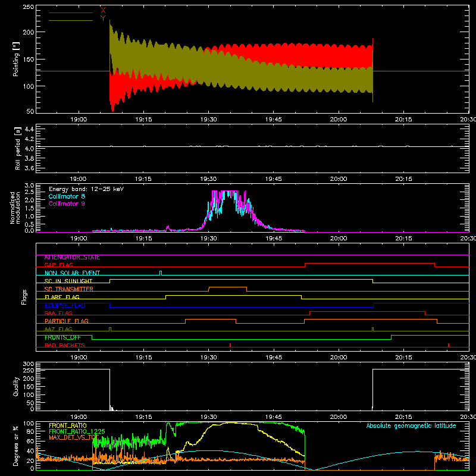This screenshot has width=476, height=476.
Task: Click the Pointing axis title
Action: [16, 60]
